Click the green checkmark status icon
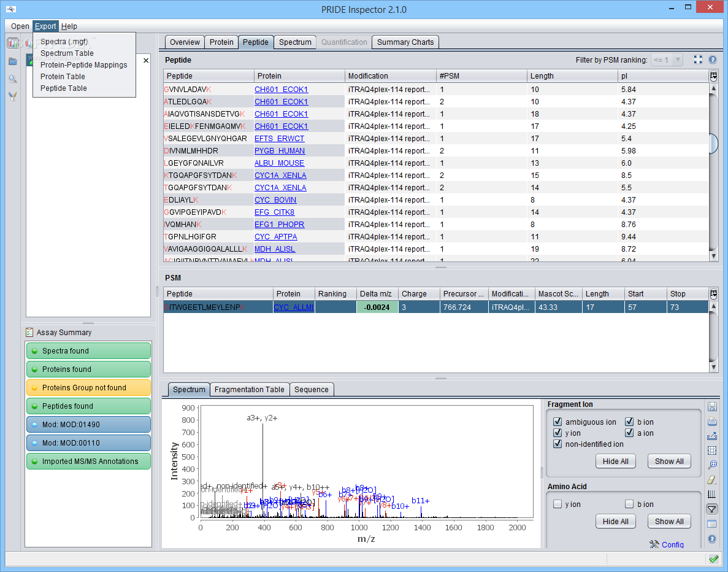Image resolution: width=728 pixels, height=572 pixels. pyautogui.click(x=714, y=558)
